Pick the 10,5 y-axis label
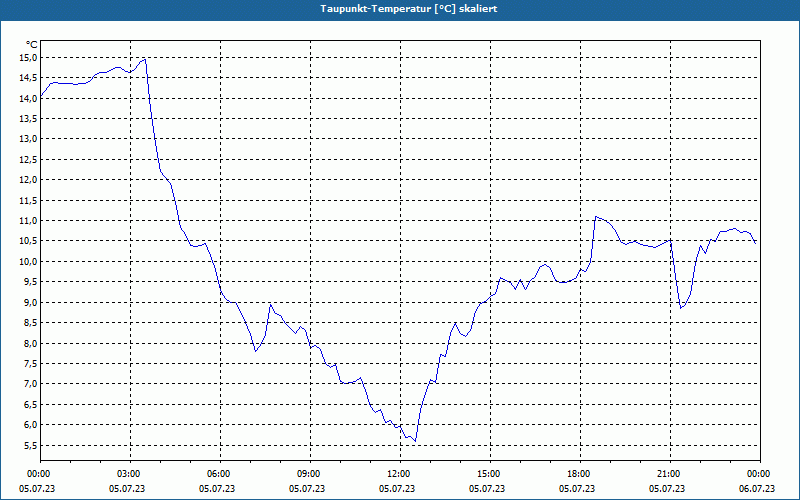 tap(29, 241)
